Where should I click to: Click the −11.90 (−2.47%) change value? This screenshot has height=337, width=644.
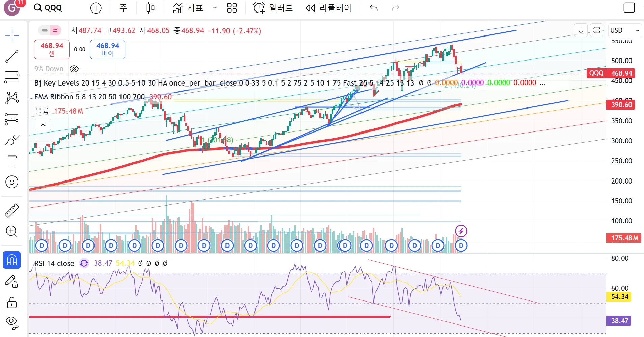[234, 31]
